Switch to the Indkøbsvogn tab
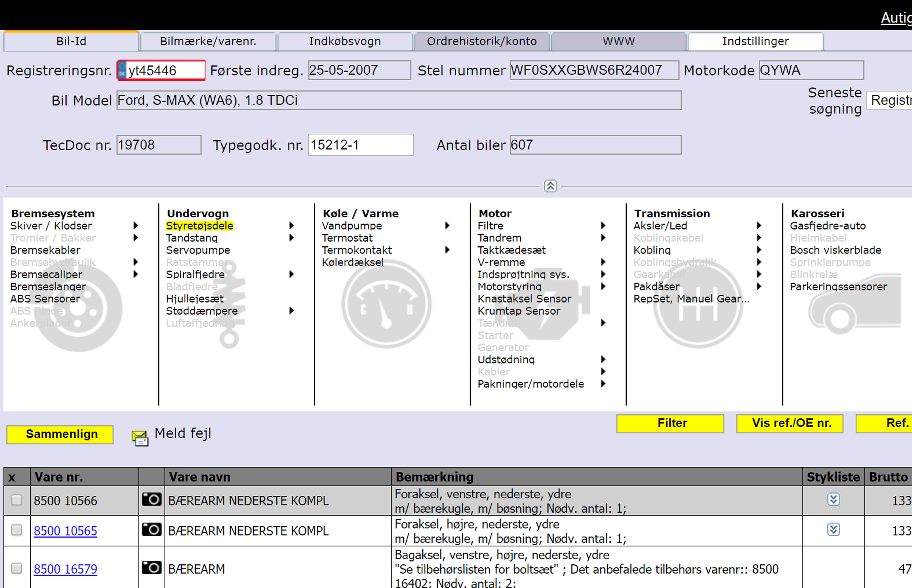 pyautogui.click(x=345, y=41)
